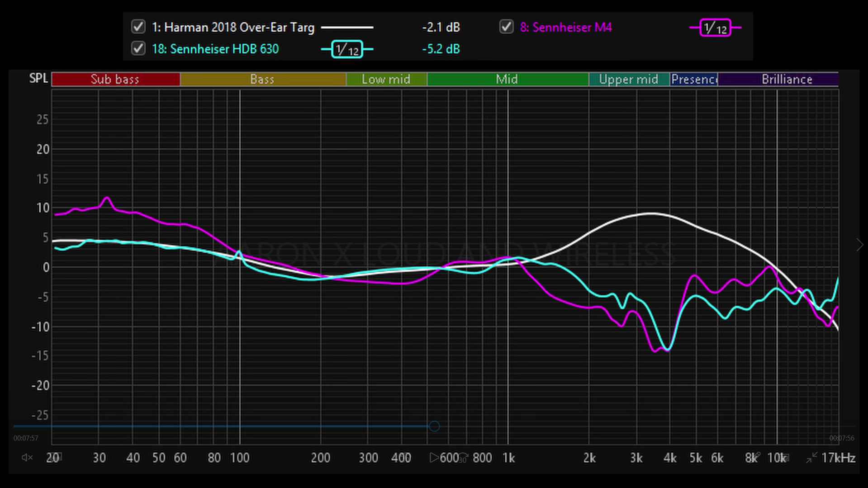Exit full screen with the arrows icon

pyautogui.click(x=811, y=458)
